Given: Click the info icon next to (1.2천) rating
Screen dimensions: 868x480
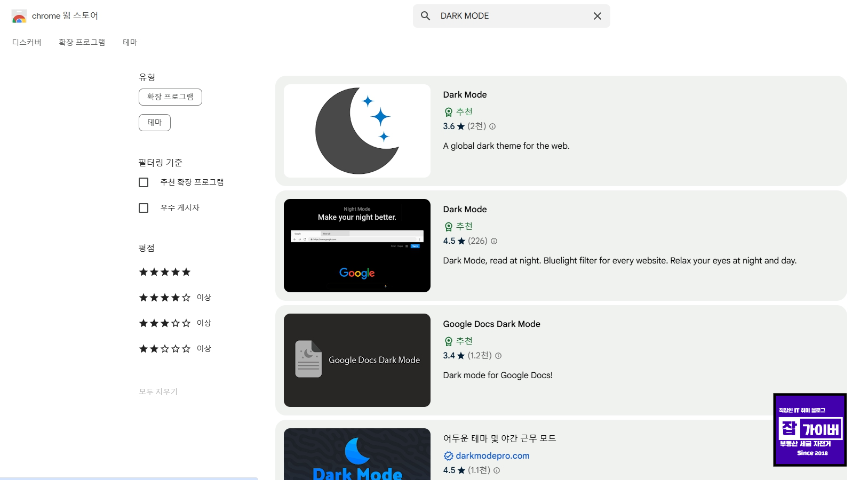Looking at the screenshot, I should point(498,356).
